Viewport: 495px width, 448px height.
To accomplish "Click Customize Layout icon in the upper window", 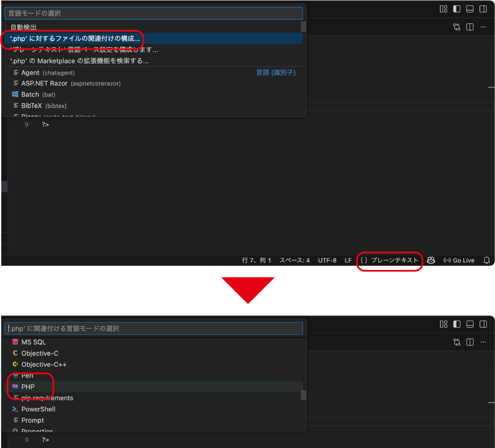I will [443, 9].
